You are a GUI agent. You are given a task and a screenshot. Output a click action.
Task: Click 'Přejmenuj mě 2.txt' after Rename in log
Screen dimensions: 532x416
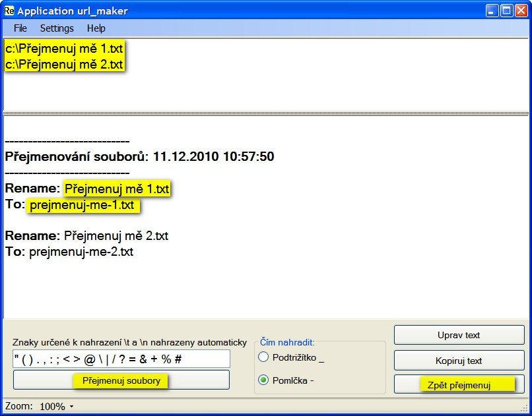click(116, 235)
